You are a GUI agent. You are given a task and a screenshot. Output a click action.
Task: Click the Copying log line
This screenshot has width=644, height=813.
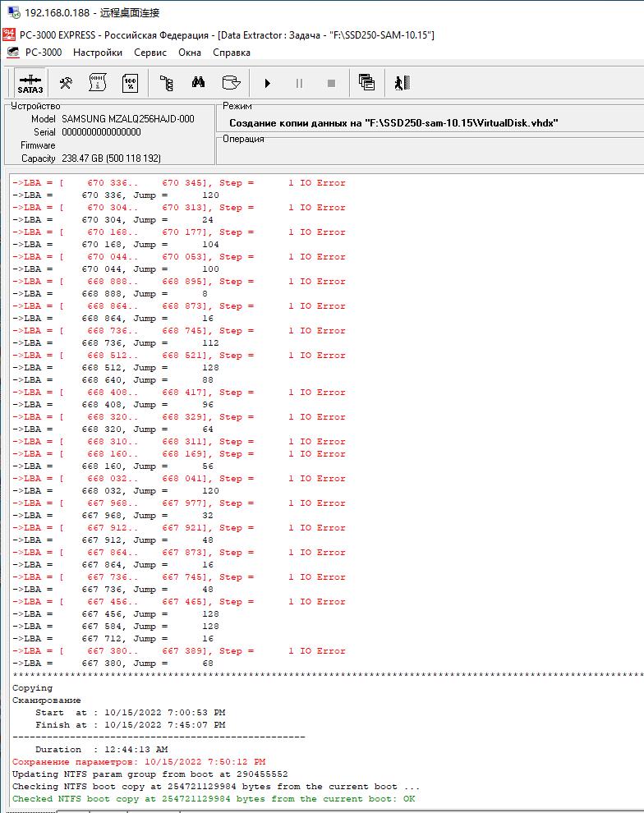tap(32, 688)
